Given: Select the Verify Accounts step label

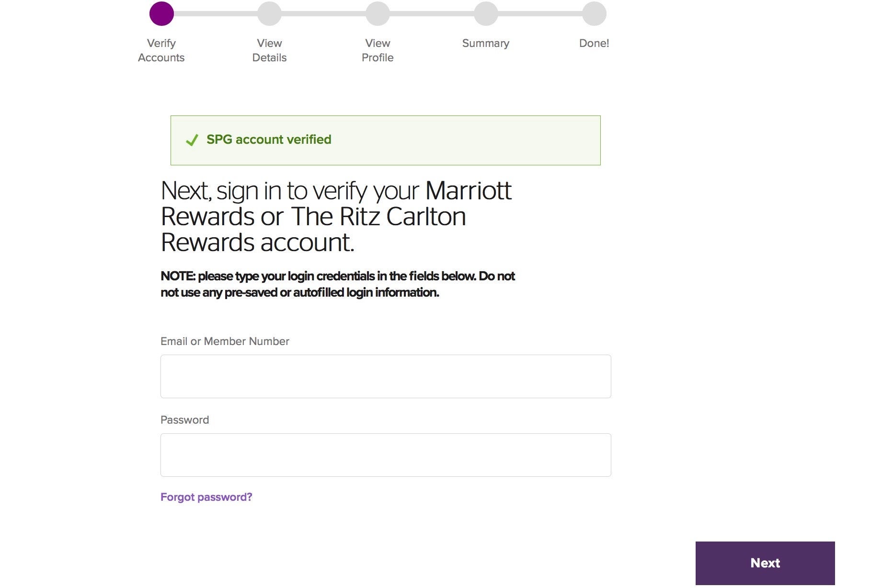Looking at the screenshot, I should 161,50.
